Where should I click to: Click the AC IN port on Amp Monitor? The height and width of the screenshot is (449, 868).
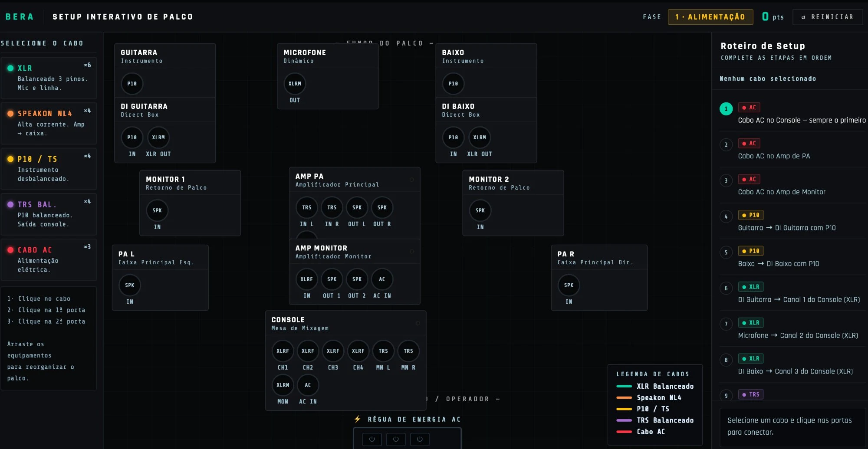(382, 279)
